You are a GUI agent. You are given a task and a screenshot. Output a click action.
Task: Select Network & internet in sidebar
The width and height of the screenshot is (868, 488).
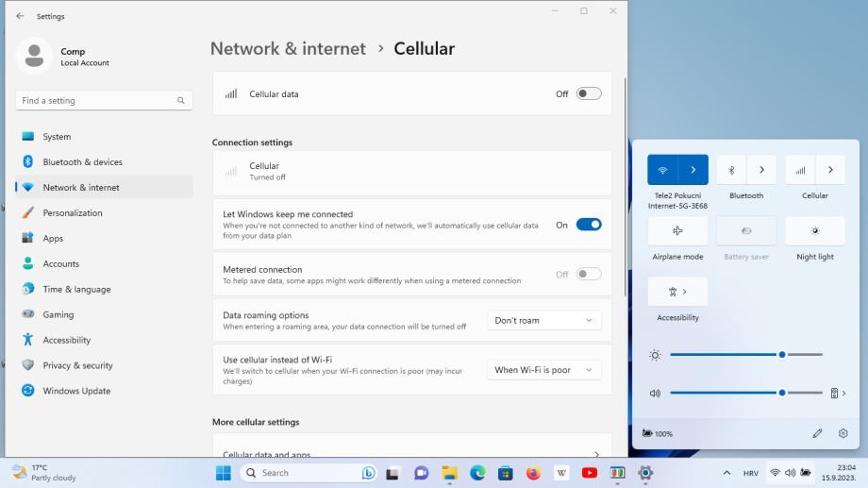[104, 187]
